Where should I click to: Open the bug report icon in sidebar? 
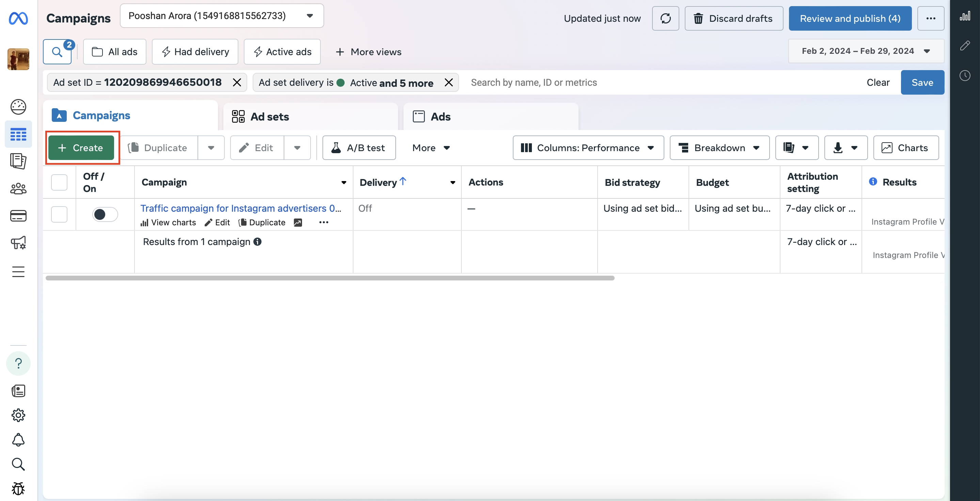tap(18, 488)
